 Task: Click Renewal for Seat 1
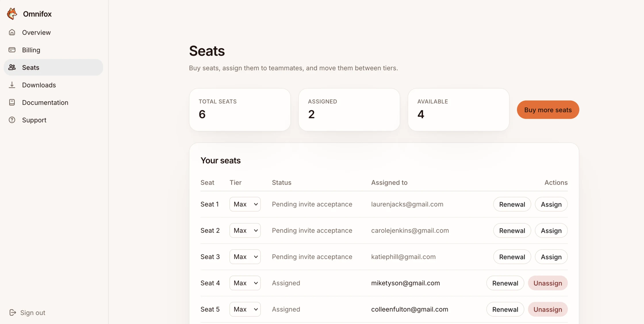coord(512,204)
